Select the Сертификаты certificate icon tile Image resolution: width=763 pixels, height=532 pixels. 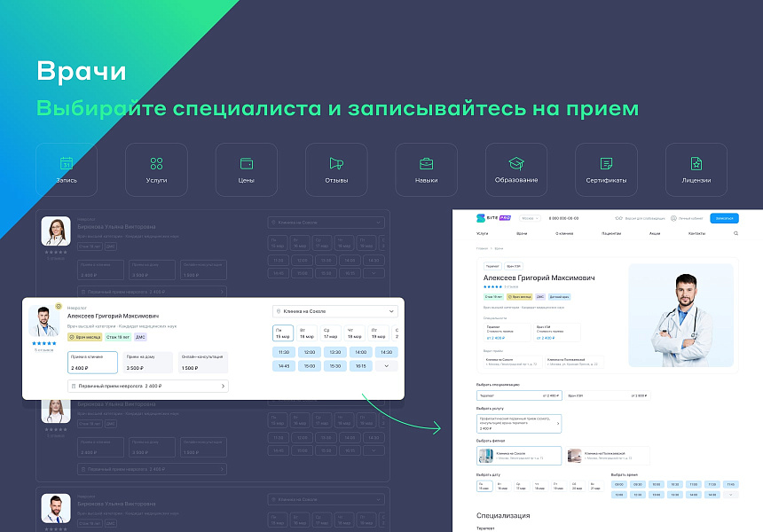coord(606,169)
